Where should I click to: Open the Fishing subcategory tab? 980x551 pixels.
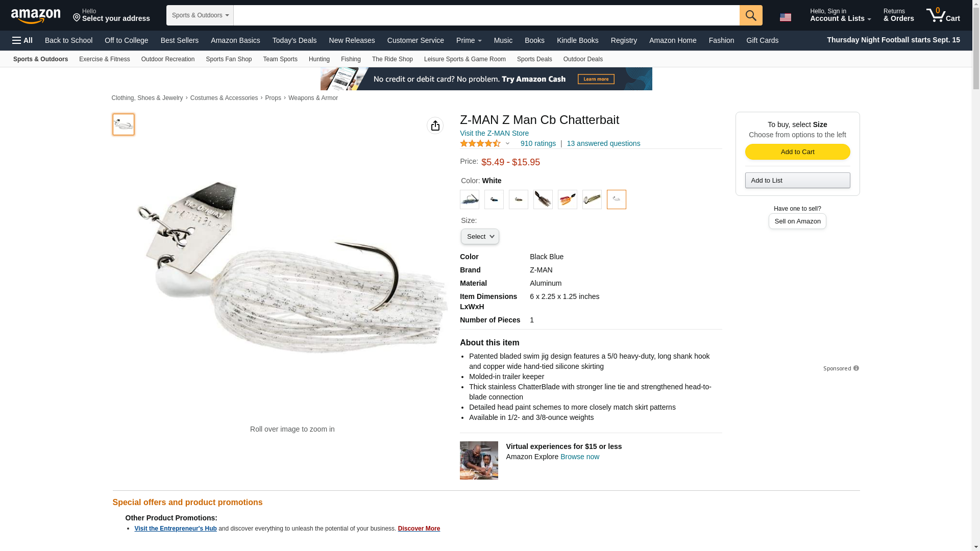point(351,59)
